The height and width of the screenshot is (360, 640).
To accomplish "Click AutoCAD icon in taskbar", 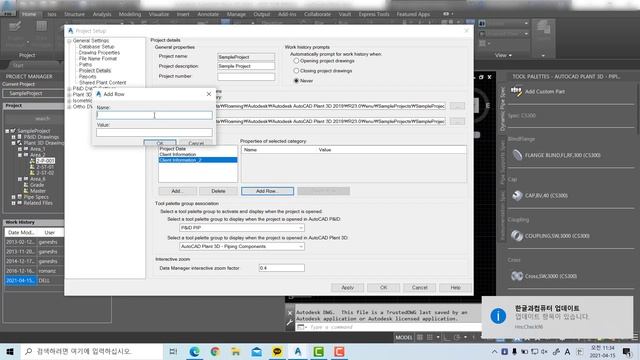I will (x=298, y=351).
